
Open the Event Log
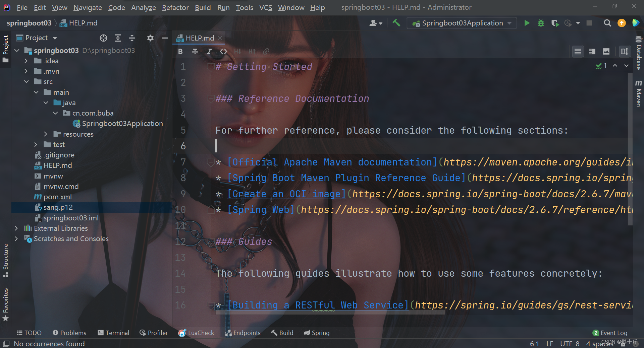point(610,333)
